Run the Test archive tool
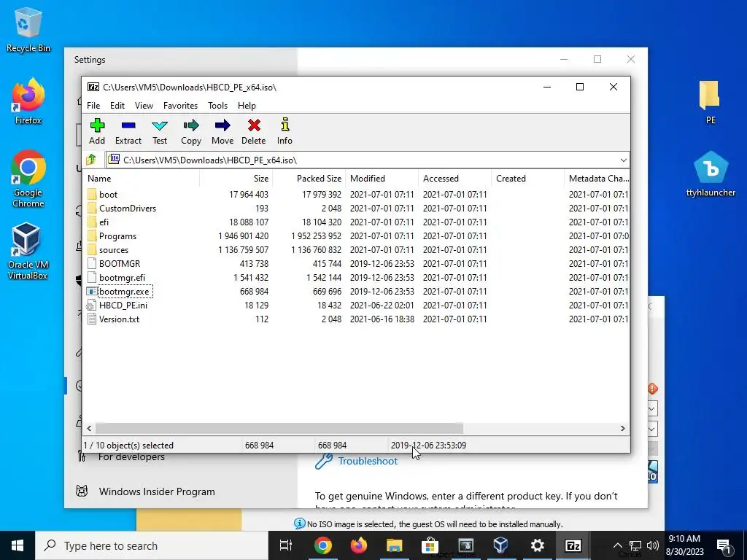 pos(160,131)
